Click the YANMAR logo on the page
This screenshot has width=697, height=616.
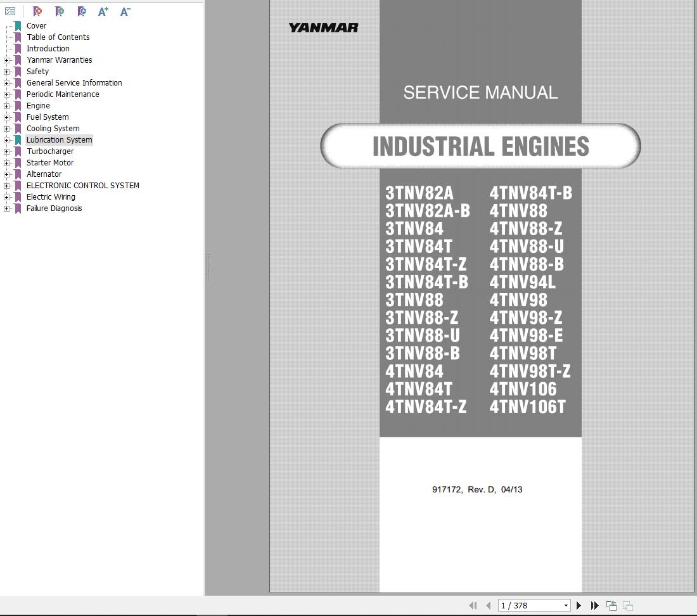click(x=323, y=27)
